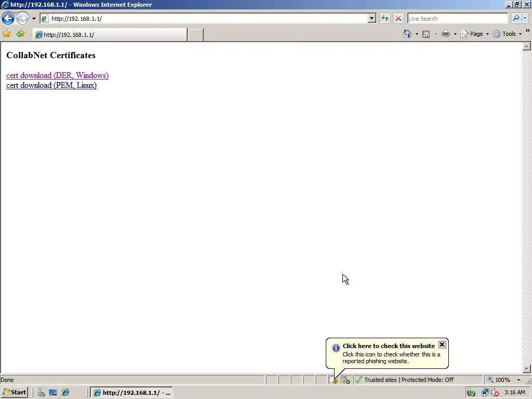
Task: Expand the address bar history dropdown
Action: (x=372, y=19)
